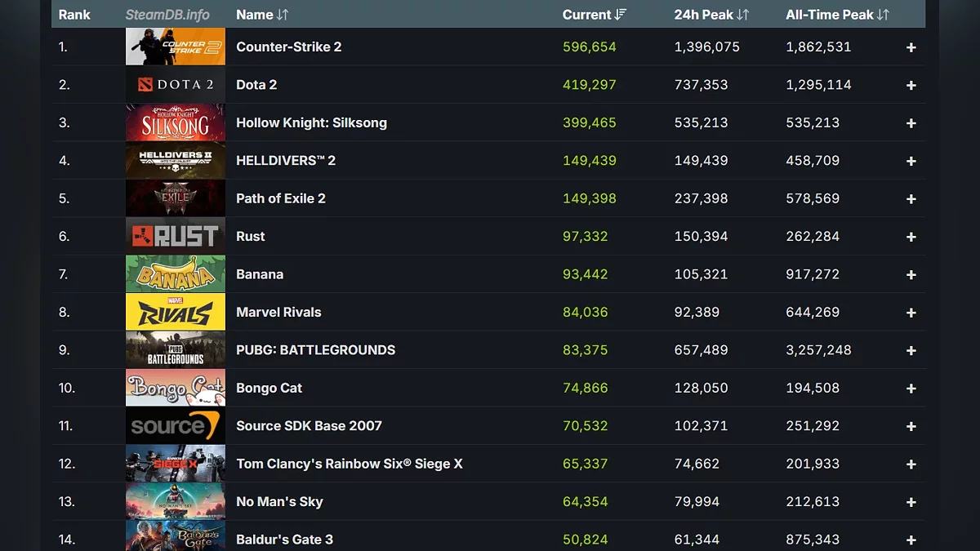Expand the Counter-Strike 2 row plus icon

tap(911, 47)
